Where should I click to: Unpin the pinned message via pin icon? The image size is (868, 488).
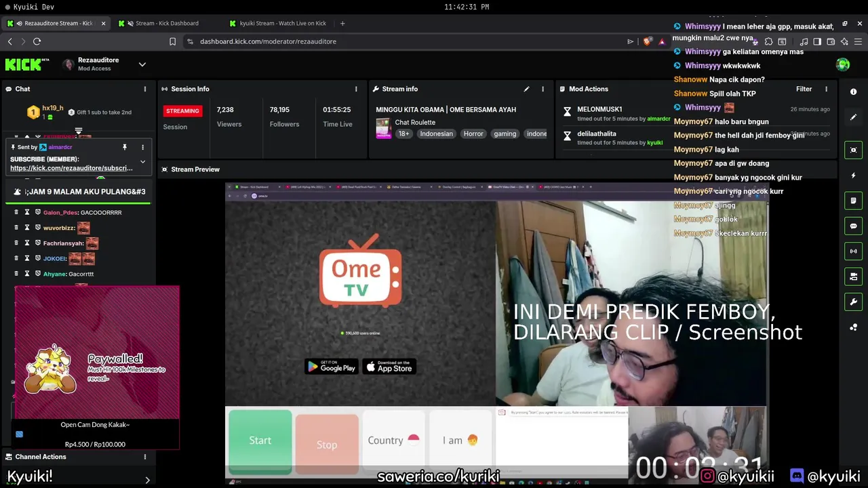[x=125, y=147]
